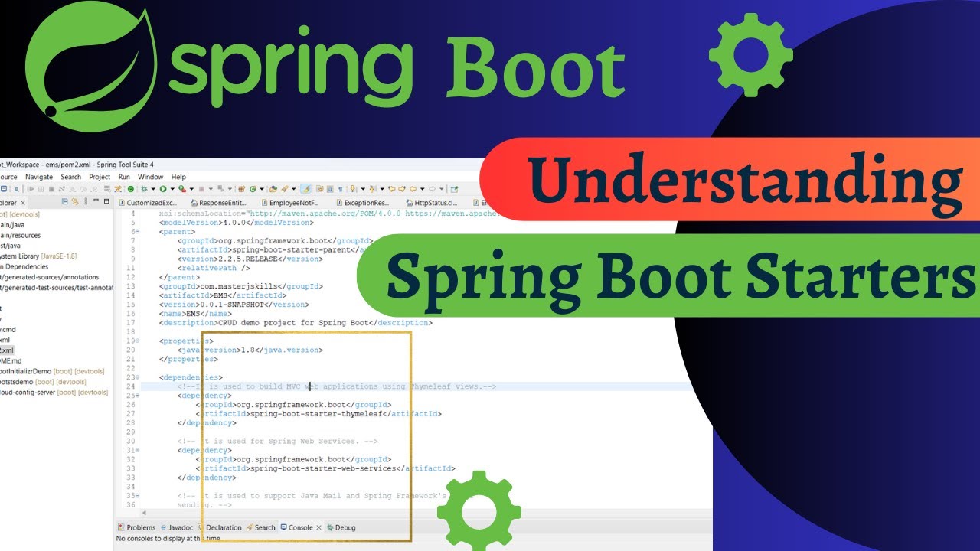Viewport: 980px width, 551px height.
Task: Open the Run menu
Action: (124, 177)
